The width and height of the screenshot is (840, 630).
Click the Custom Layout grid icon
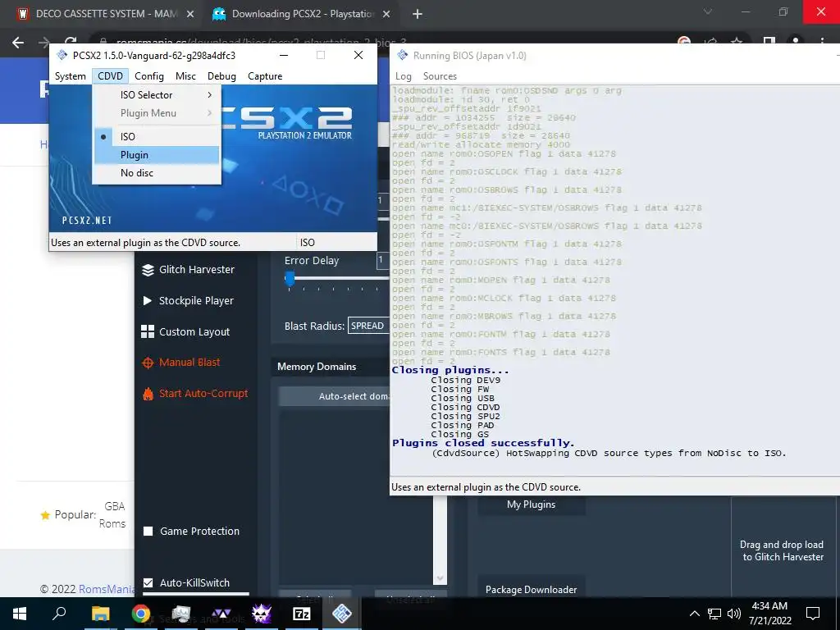[148, 331]
